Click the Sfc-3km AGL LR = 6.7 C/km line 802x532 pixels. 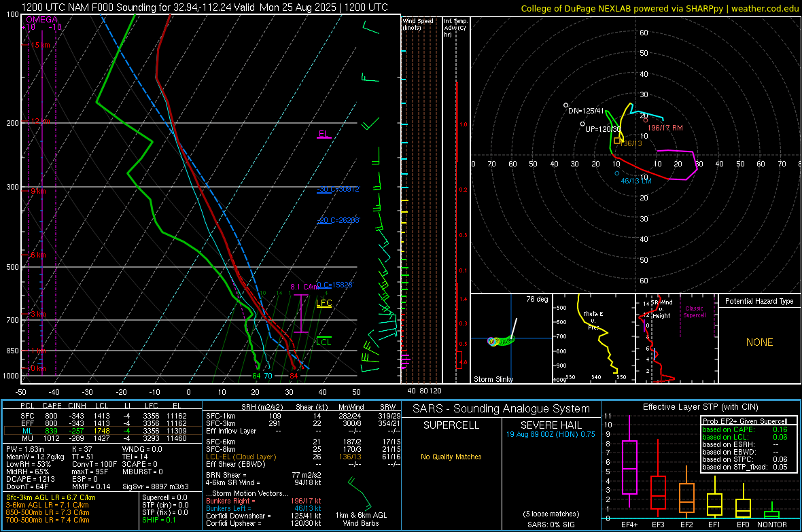pos(51,498)
